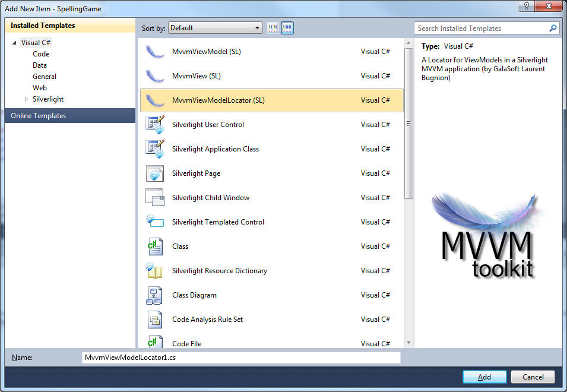Select the Silverlight User Control template icon

tap(155, 124)
